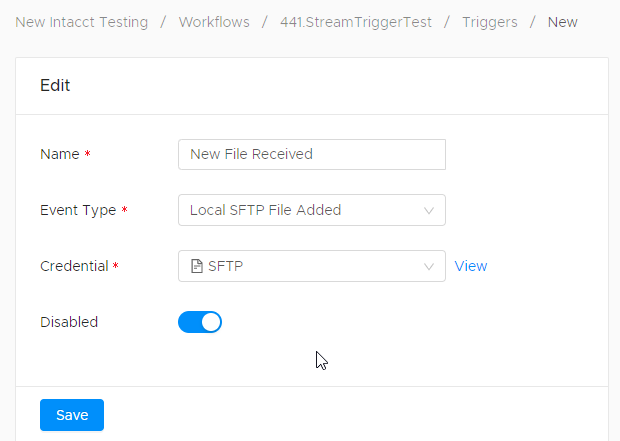Open New Intacct Testing breadcrumb link
This screenshot has width=620, height=441.
coord(81,22)
